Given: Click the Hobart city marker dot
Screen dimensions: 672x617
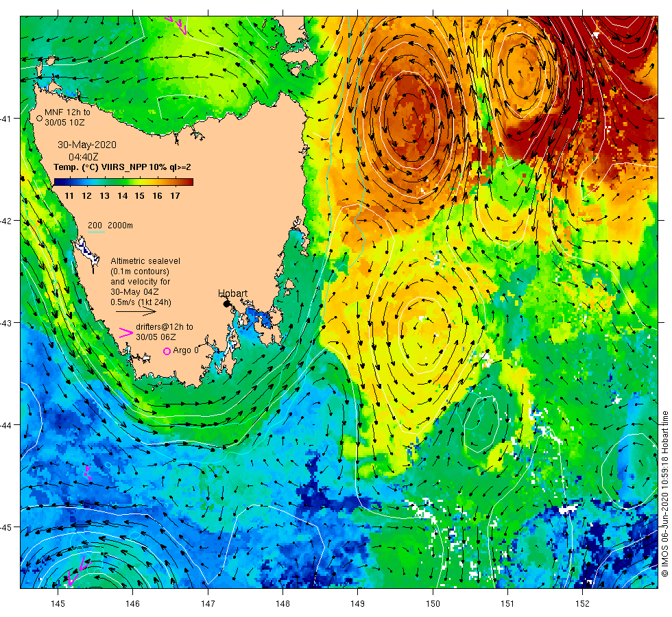Looking at the screenshot, I should (227, 304).
